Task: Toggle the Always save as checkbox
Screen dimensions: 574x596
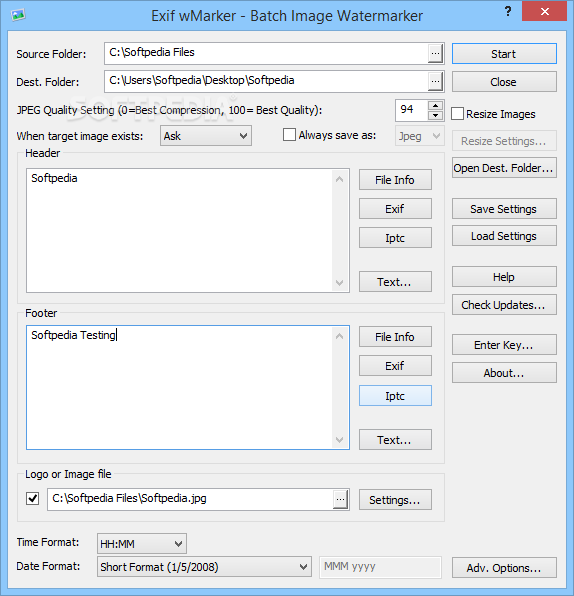Action: coord(289,135)
